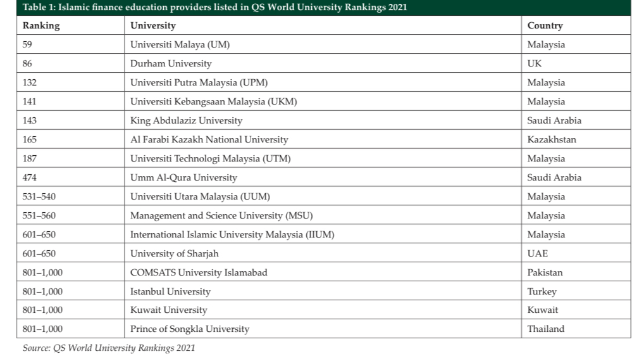This screenshot has height=356, width=644.
Task: Click the University column header
Action: click(152, 25)
